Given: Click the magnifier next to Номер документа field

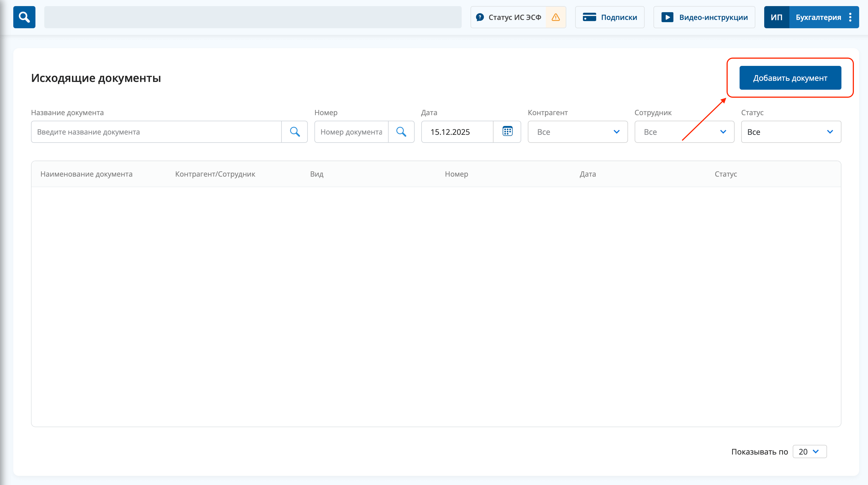Looking at the screenshot, I should pyautogui.click(x=401, y=131).
